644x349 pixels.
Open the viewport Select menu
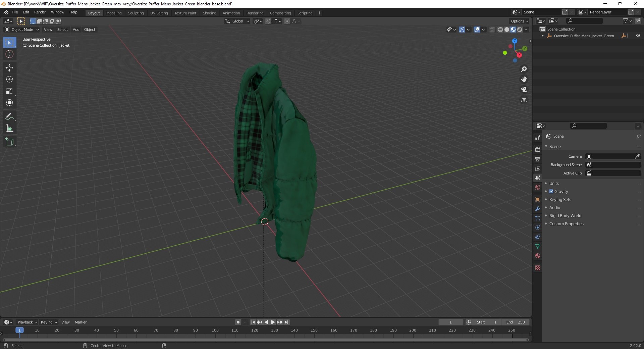[x=62, y=30]
